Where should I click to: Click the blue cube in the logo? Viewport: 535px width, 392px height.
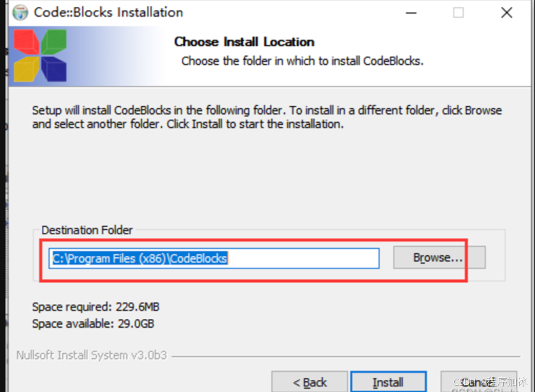coord(54,69)
